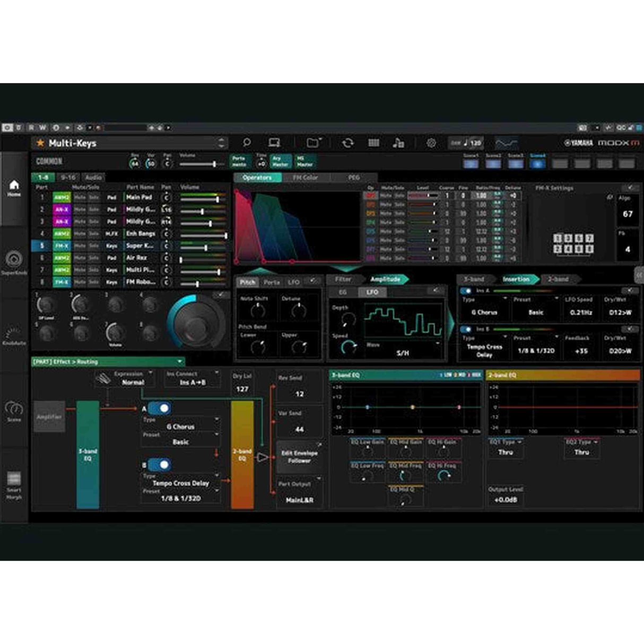
Task: Switch to the FM Color tab
Action: (306, 178)
